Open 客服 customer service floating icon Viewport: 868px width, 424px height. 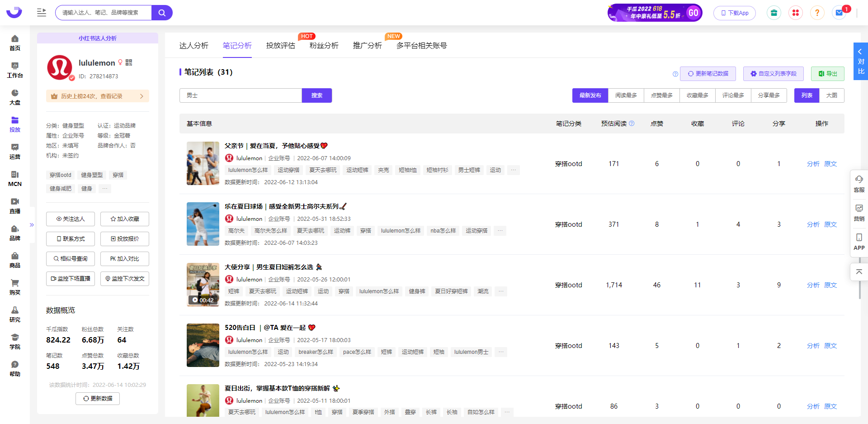[x=859, y=184]
